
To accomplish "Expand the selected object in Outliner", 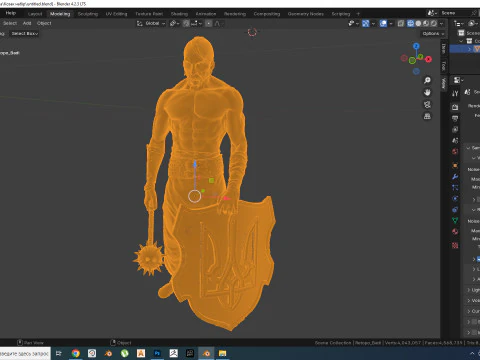I will pos(470,49).
